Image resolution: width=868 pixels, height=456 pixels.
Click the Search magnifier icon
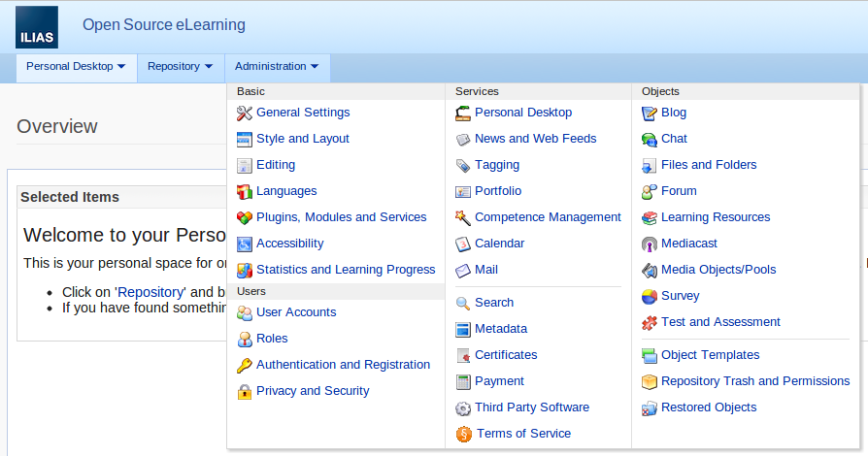(x=463, y=303)
